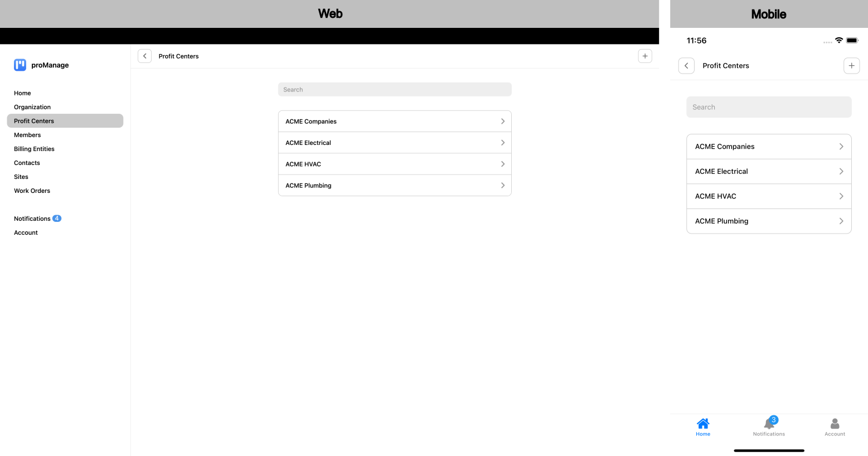Click the web Search field
This screenshot has width=868, height=456.
(395, 90)
